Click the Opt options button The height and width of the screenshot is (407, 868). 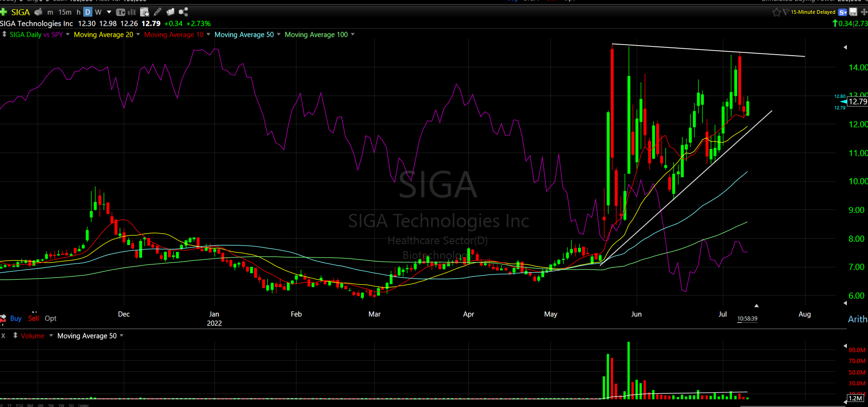[51, 318]
